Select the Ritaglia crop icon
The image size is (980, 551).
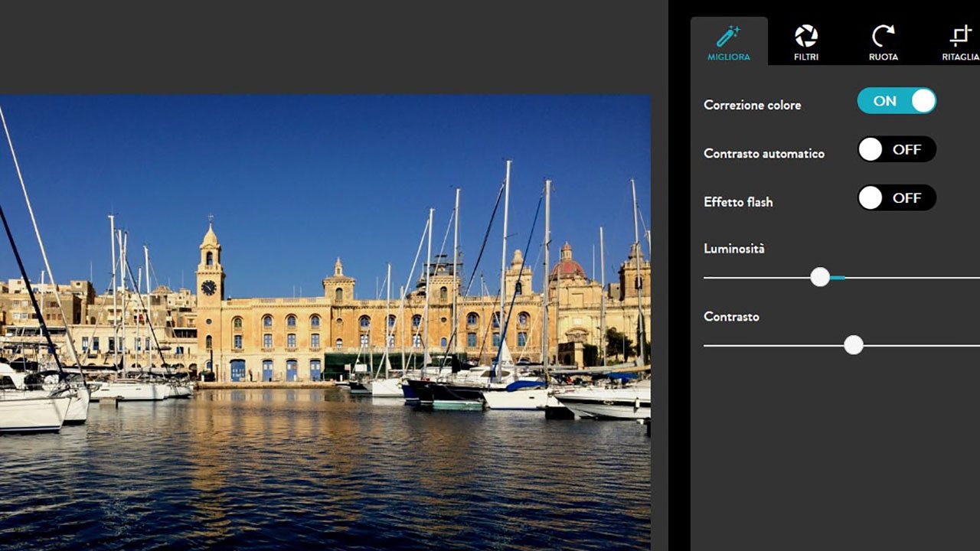pos(960,36)
